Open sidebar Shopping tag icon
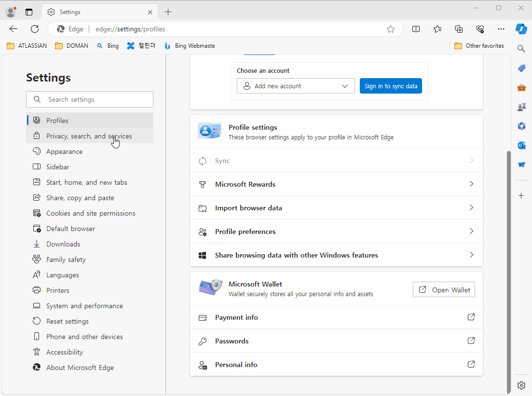The height and width of the screenshot is (396, 532). [521, 68]
